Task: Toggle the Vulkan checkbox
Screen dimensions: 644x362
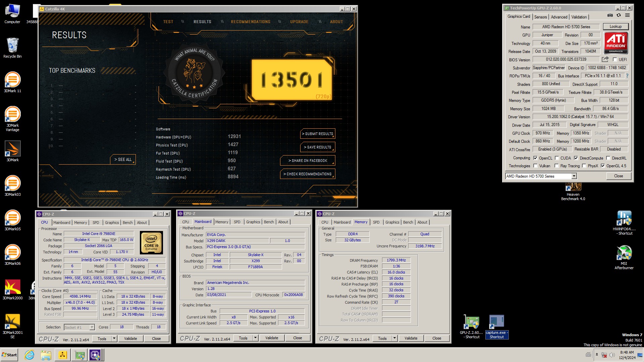Action: (x=535, y=166)
